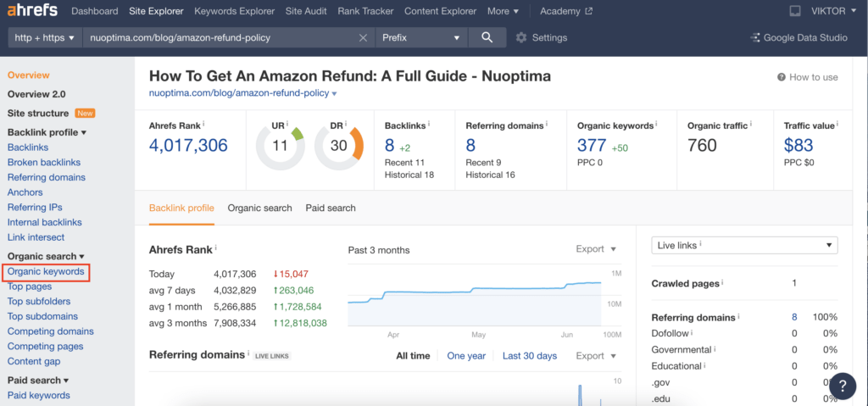Open Site Audit in top navigation
Viewport: 868px width, 406px height.
306,11
